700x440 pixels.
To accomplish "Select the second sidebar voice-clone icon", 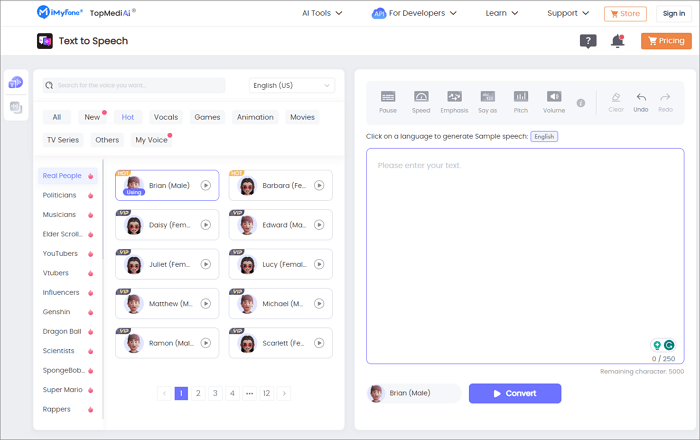I will [x=16, y=107].
